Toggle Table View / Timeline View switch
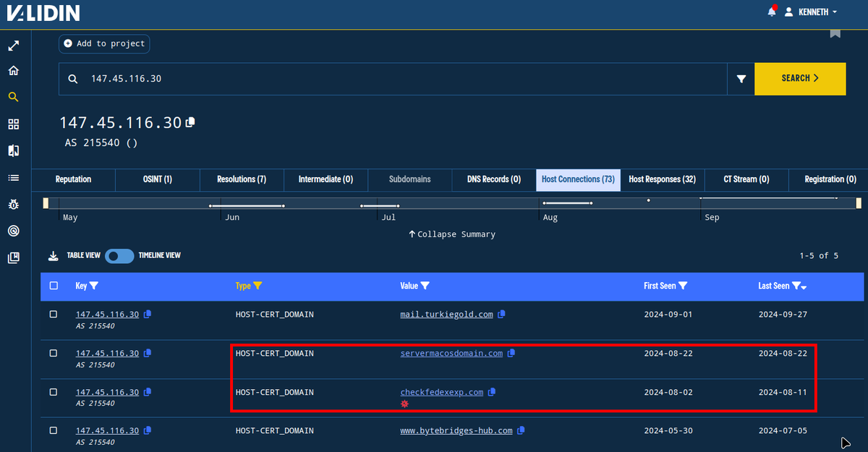The width and height of the screenshot is (868, 452). click(119, 256)
